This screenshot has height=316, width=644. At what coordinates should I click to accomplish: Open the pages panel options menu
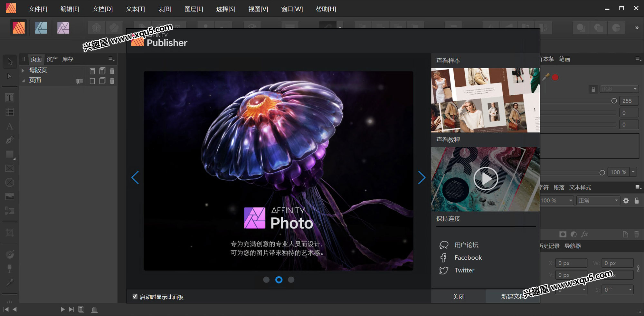(111, 59)
